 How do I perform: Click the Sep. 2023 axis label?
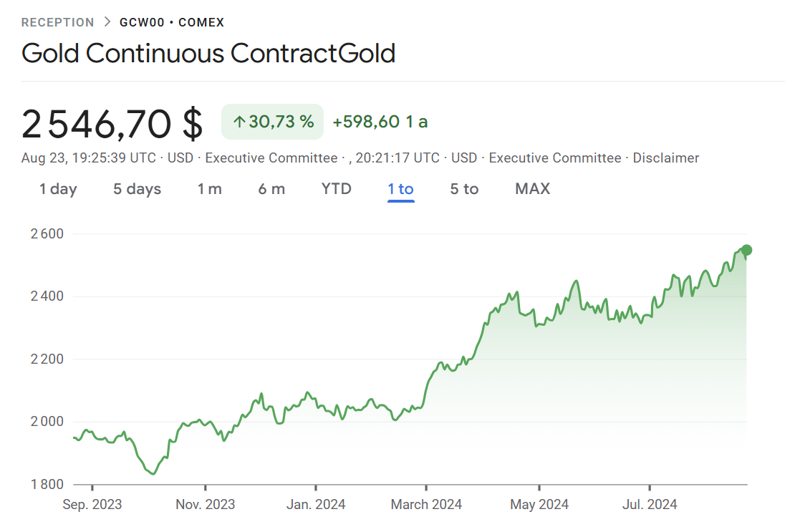click(92, 505)
